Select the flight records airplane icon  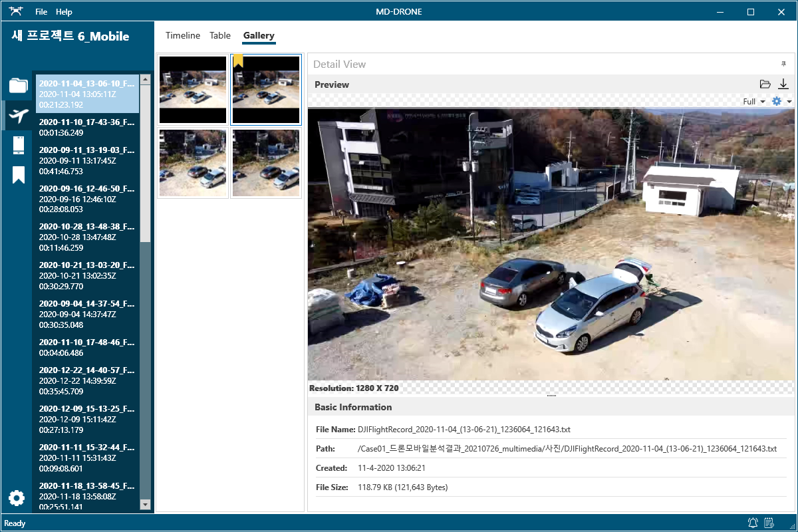click(18, 116)
